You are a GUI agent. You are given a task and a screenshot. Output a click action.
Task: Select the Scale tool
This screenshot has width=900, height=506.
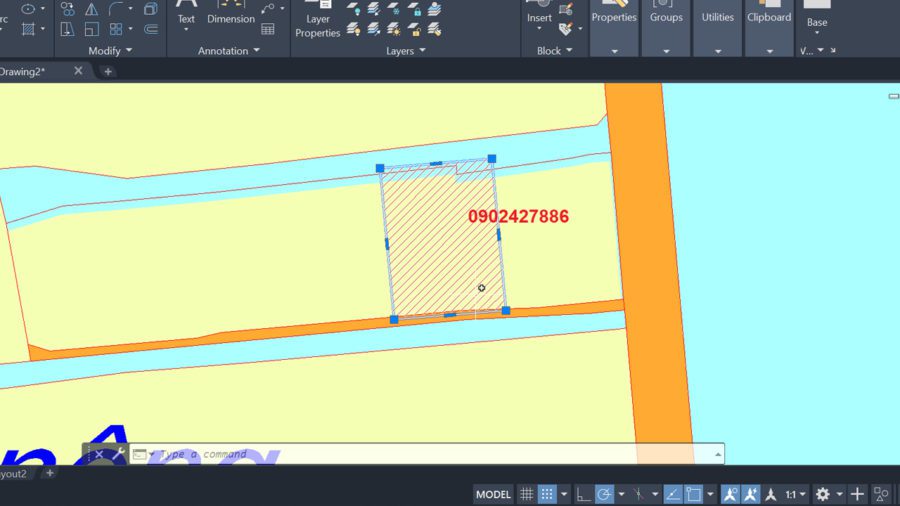pos(91,29)
